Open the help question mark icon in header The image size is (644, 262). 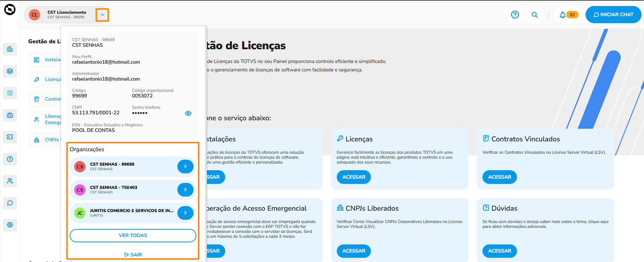pos(515,15)
